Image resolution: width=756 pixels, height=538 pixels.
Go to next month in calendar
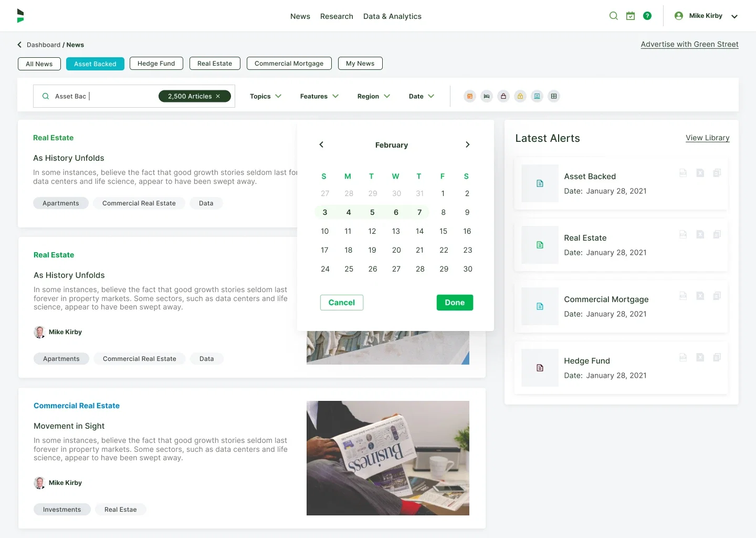(x=467, y=144)
